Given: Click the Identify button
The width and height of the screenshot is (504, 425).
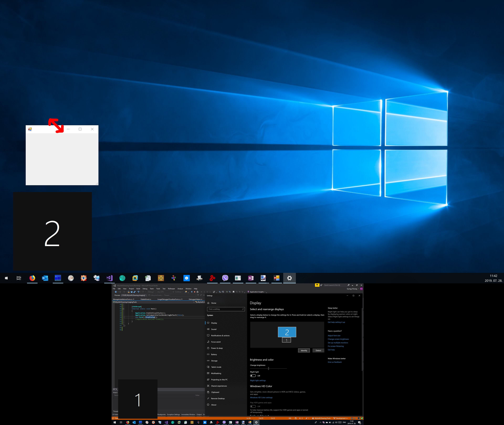Looking at the screenshot, I should pos(304,350).
